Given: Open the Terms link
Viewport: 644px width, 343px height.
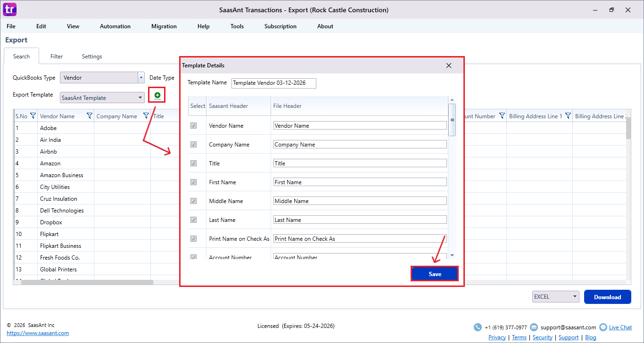Looking at the screenshot, I should [519, 337].
